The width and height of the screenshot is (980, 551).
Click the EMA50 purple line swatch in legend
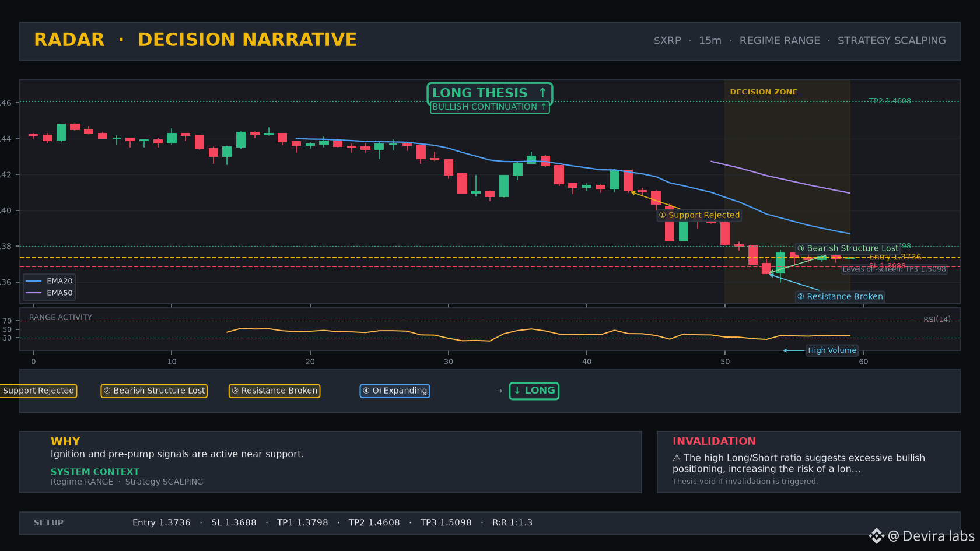click(x=33, y=293)
